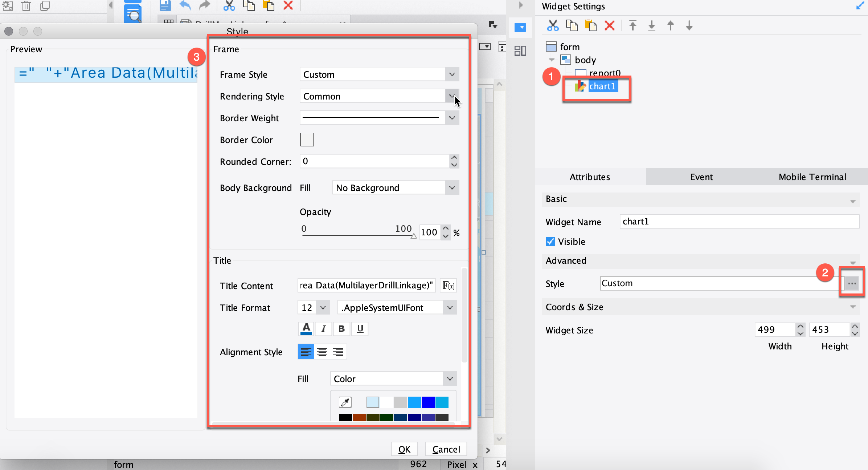Click the Redo arrow in main toolbar
868x470 pixels.
tap(205, 5)
